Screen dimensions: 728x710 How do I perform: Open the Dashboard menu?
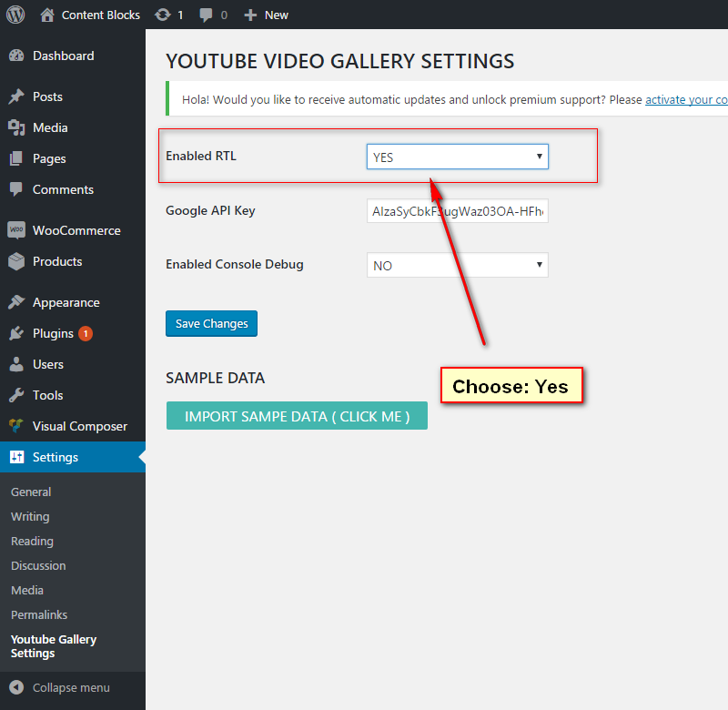click(73, 56)
